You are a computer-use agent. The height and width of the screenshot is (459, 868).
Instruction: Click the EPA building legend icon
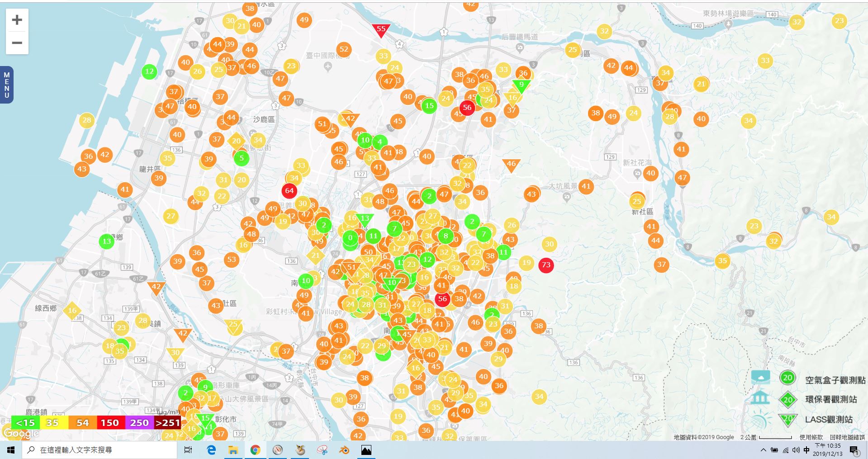(760, 398)
